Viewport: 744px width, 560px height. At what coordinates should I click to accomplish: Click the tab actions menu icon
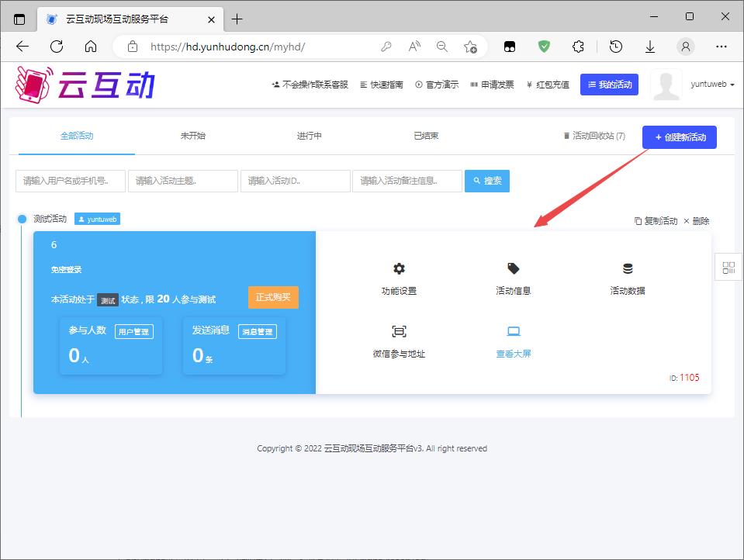click(19, 19)
